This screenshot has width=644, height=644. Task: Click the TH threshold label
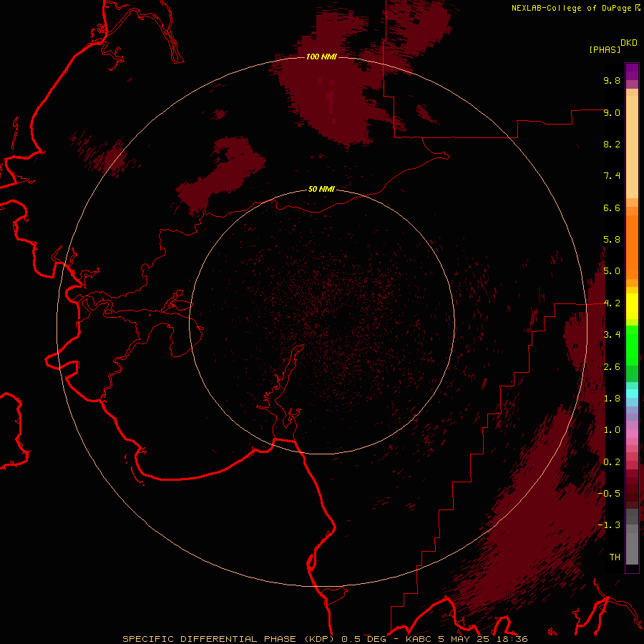click(615, 557)
